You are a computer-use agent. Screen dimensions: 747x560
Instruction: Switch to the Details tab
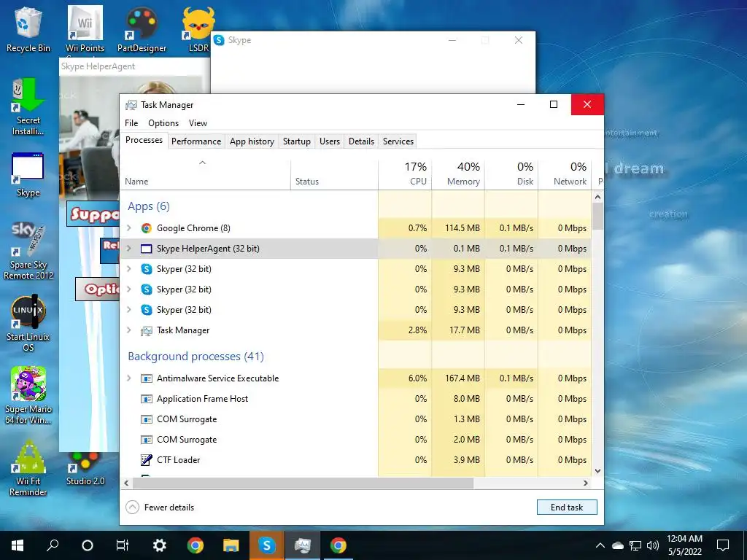click(x=361, y=141)
